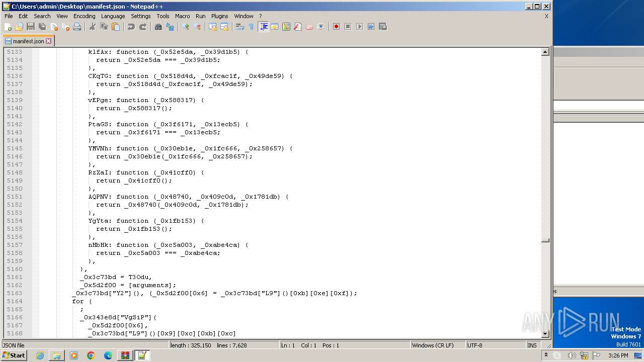Toggle synchronize vertical scrolling icon
Screen dimensions: 644x362
pos(213,27)
